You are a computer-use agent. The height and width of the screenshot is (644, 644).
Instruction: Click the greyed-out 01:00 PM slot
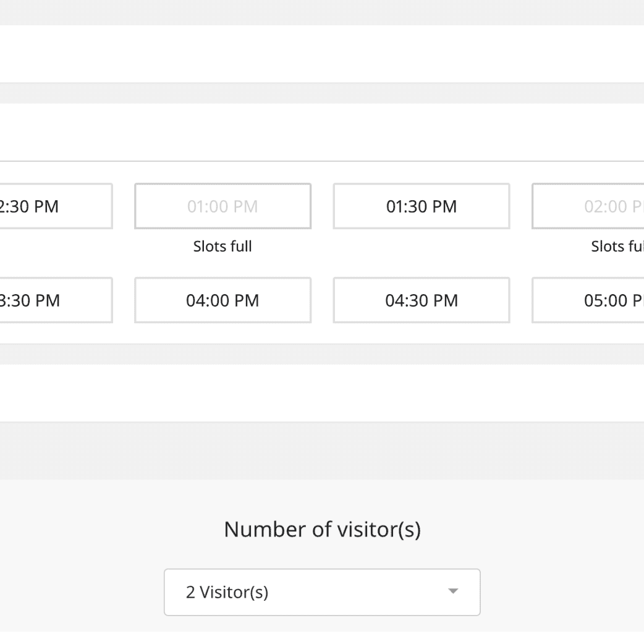pos(222,206)
